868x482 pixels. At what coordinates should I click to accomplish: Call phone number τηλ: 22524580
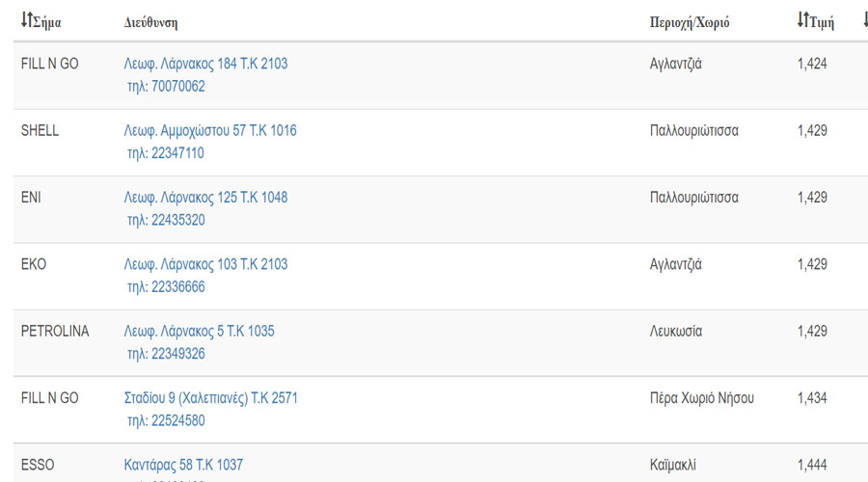[166, 421]
